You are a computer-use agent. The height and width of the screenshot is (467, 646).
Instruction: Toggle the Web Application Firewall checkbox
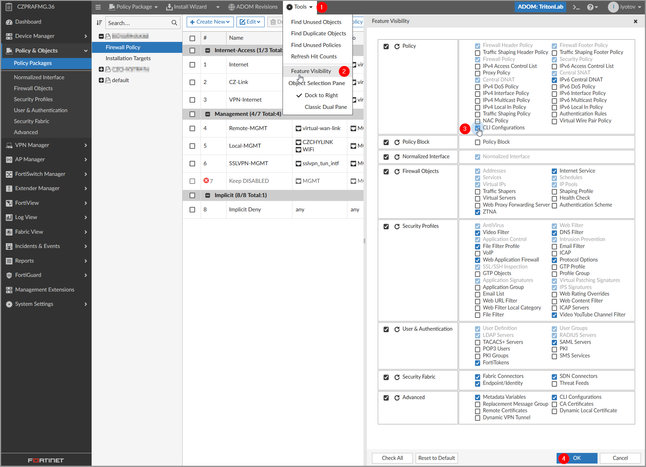477,260
